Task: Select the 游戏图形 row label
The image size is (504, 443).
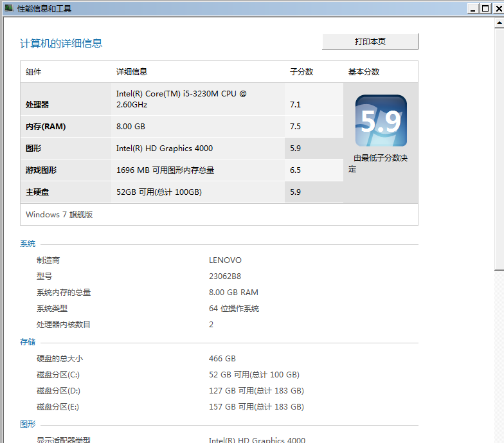Action: (x=41, y=170)
